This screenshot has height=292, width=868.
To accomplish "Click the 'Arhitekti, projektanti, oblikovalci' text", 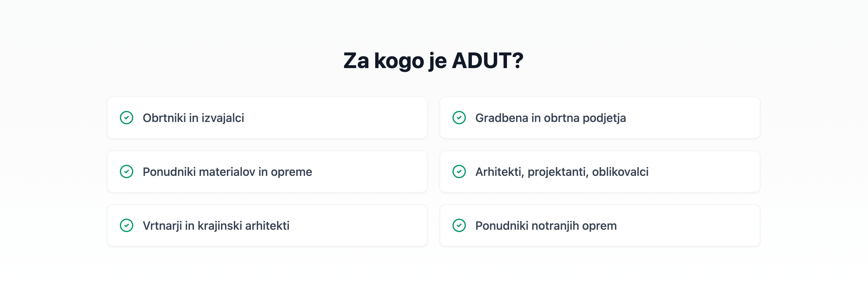I will point(562,172).
